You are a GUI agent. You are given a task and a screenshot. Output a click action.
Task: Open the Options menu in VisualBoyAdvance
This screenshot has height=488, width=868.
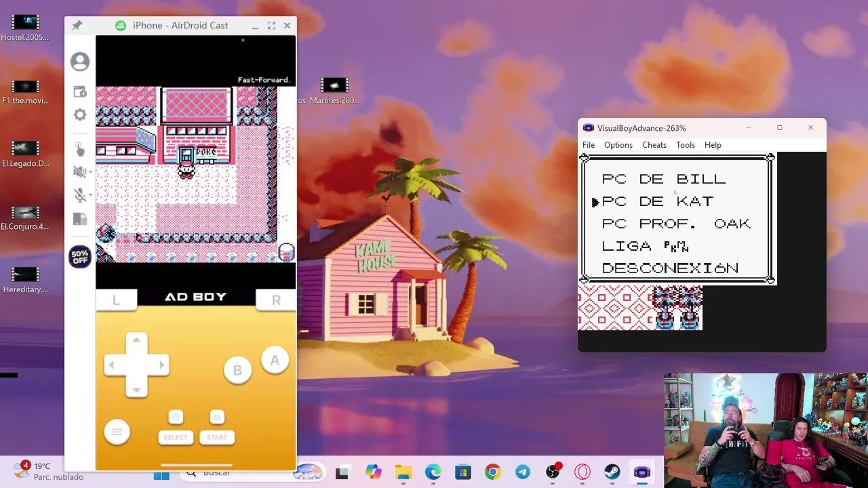[x=618, y=145]
